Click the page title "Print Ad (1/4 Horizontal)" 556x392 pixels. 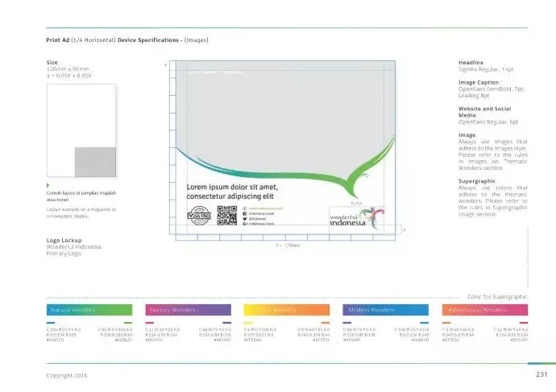coord(81,40)
